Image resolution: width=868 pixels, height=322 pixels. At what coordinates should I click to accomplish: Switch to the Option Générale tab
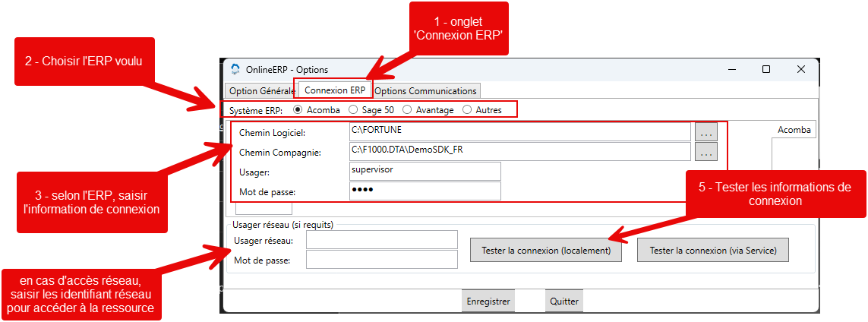pos(262,90)
